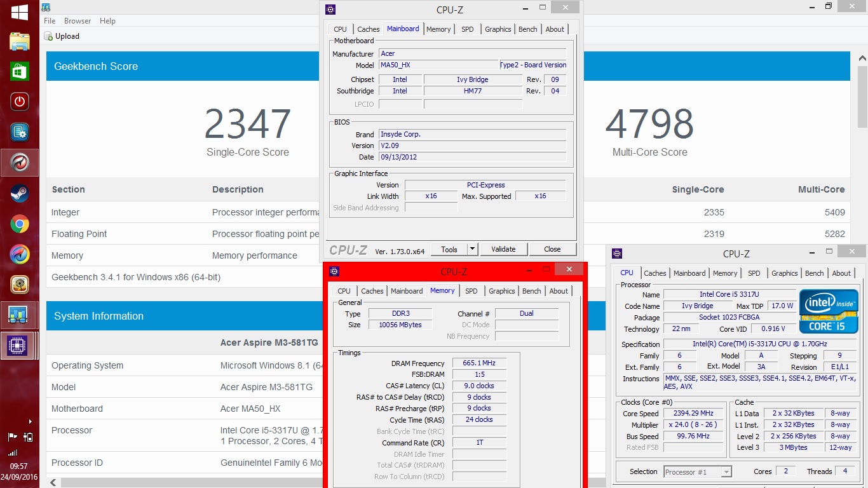
Task: Click the Socket 1023 FCBGA package field
Action: pos(729,317)
